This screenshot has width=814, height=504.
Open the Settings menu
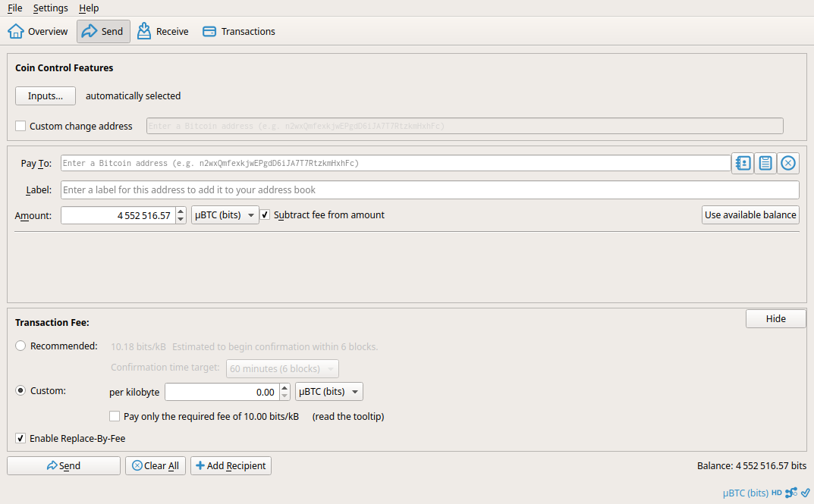pyautogui.click(x=50, y=8)
